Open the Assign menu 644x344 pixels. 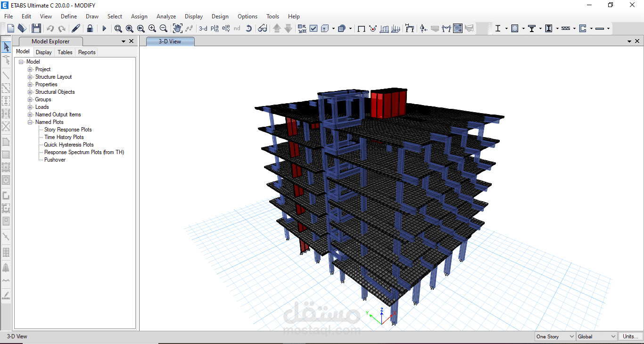[139, 16]
